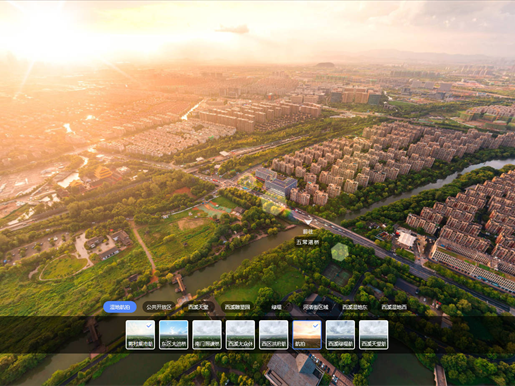Click the hexagon hotspot beside the sports courts
This screenshot has width=515, height=386.
click(272, 206)
